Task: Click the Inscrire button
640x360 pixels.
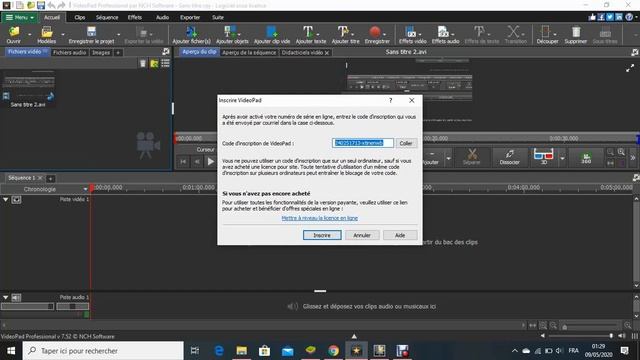Action: point(322,235)
